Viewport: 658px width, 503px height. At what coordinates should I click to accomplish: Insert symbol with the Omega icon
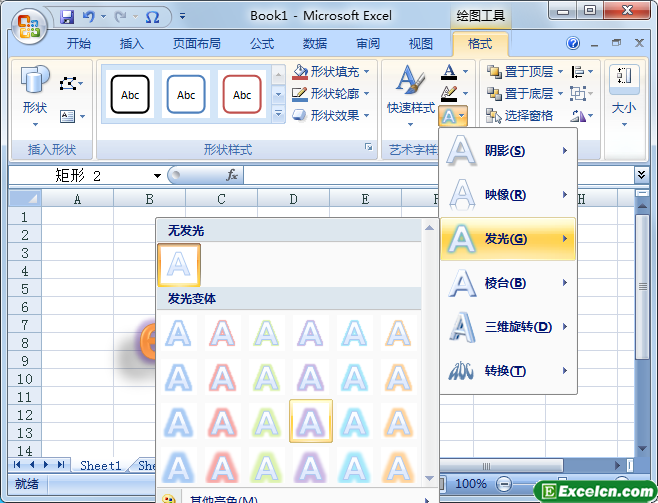point(152,17)
